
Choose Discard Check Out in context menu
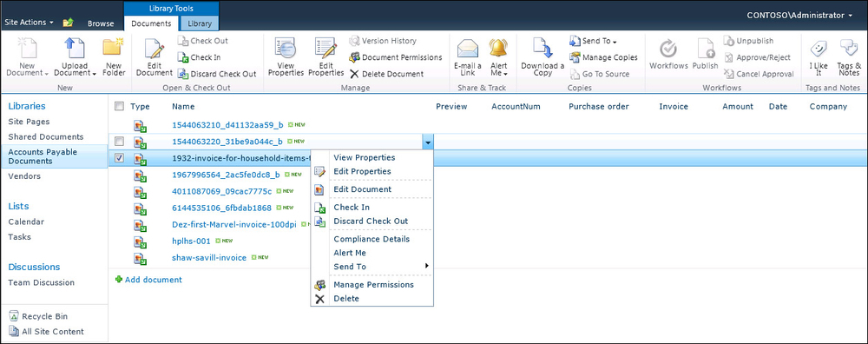(x=371, y=221)
